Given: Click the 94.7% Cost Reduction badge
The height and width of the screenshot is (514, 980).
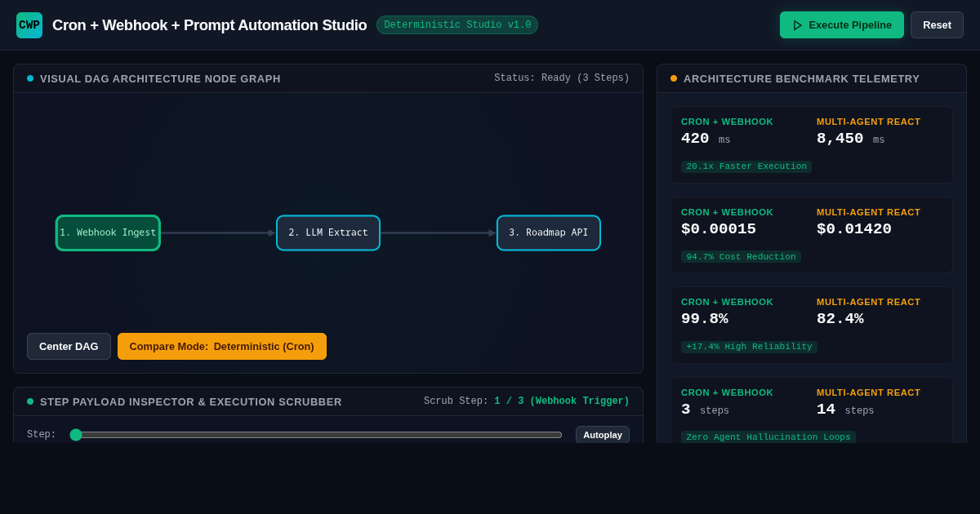Looking at the screenshot, I should [x=741, y=257].
